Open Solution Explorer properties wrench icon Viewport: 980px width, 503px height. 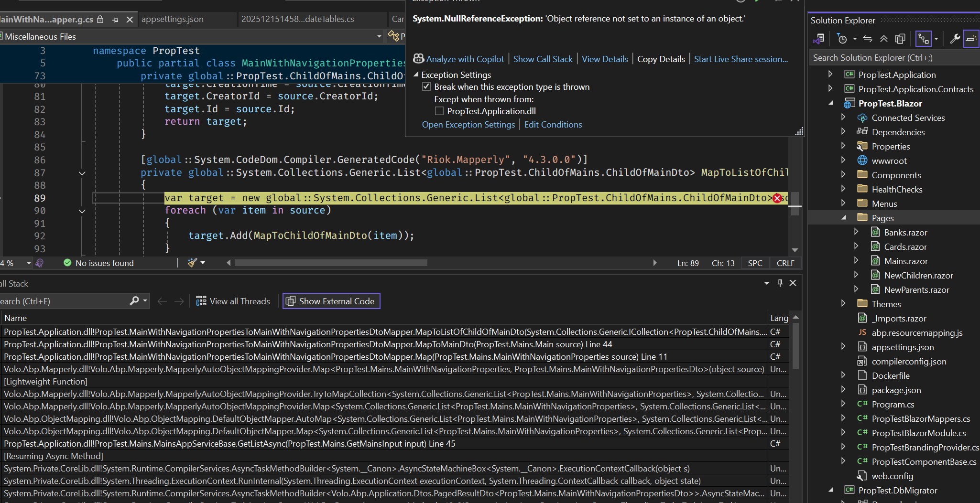[955, 39]
